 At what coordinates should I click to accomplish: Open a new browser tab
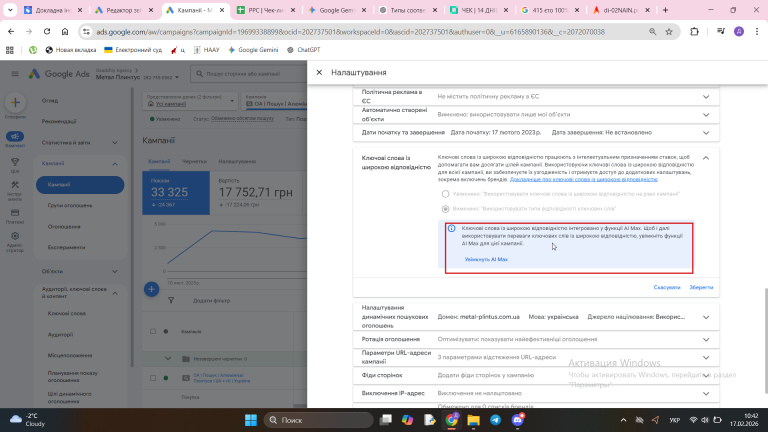666,10
